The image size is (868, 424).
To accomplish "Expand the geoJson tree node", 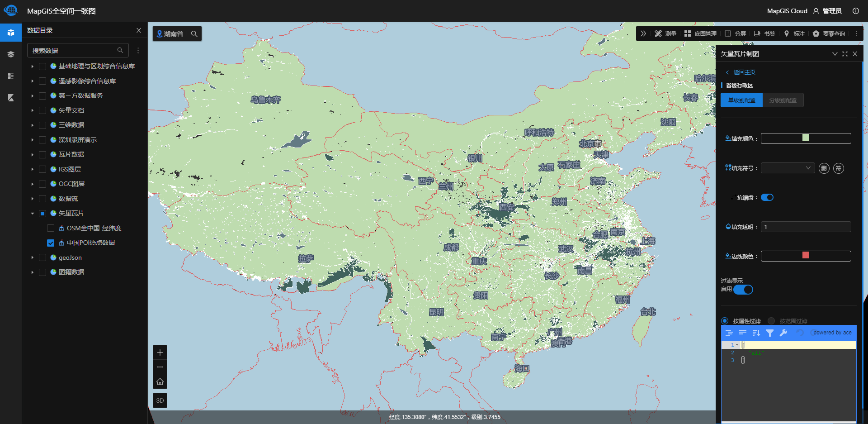I will [33, 257].
